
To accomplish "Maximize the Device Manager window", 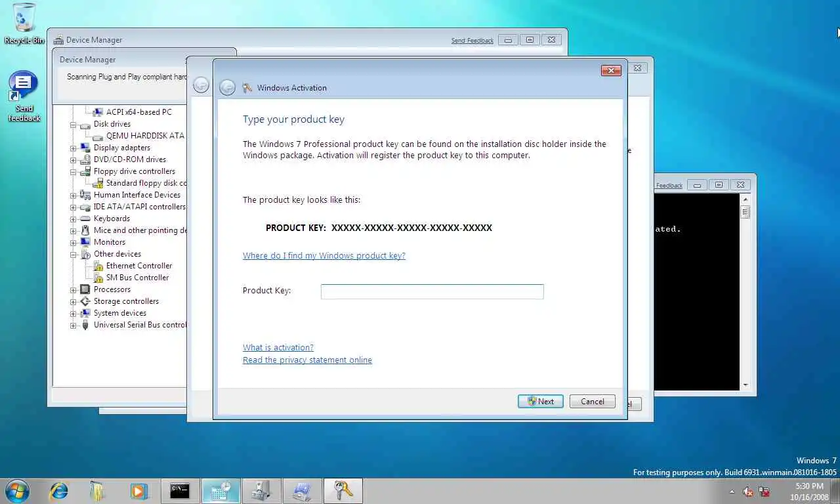I will tap(530, 40).
